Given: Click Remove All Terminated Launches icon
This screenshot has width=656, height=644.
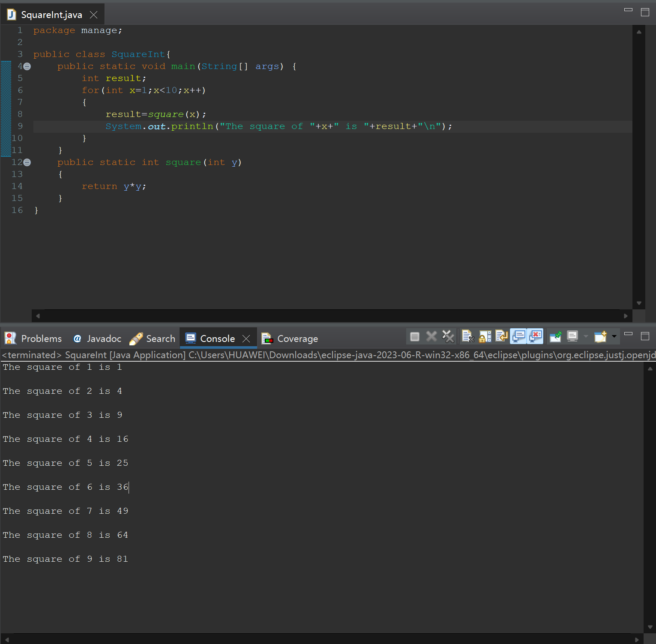Looking at the screenshot, I should pos(448,337).
